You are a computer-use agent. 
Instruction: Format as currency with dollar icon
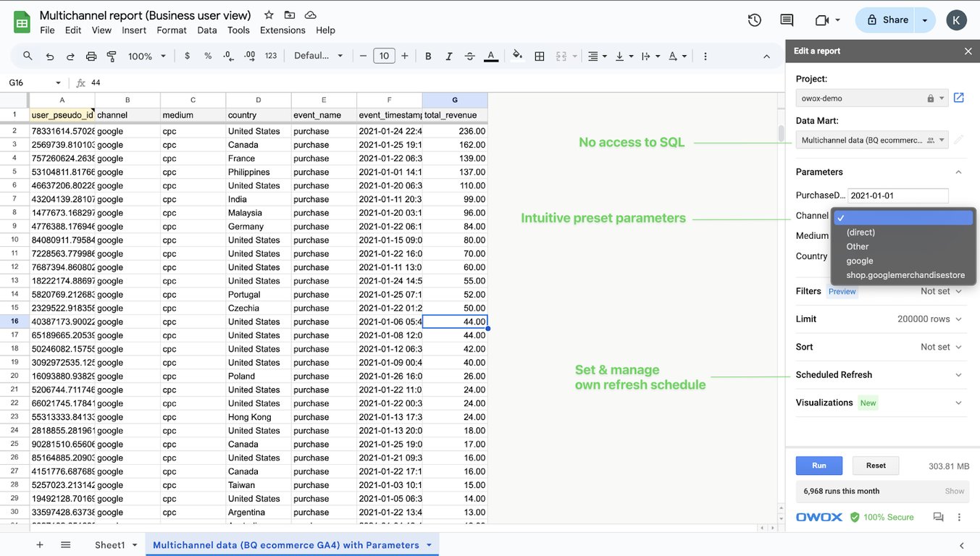188,56
